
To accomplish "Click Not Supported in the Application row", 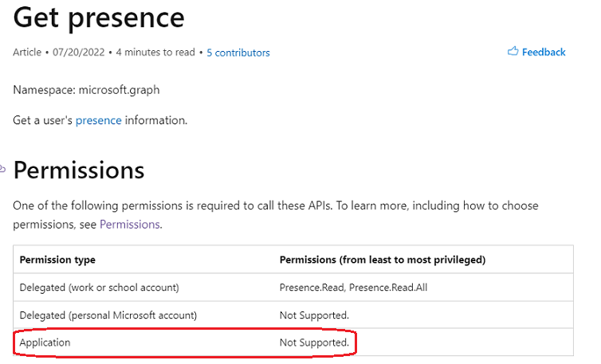I will point(314,342).
